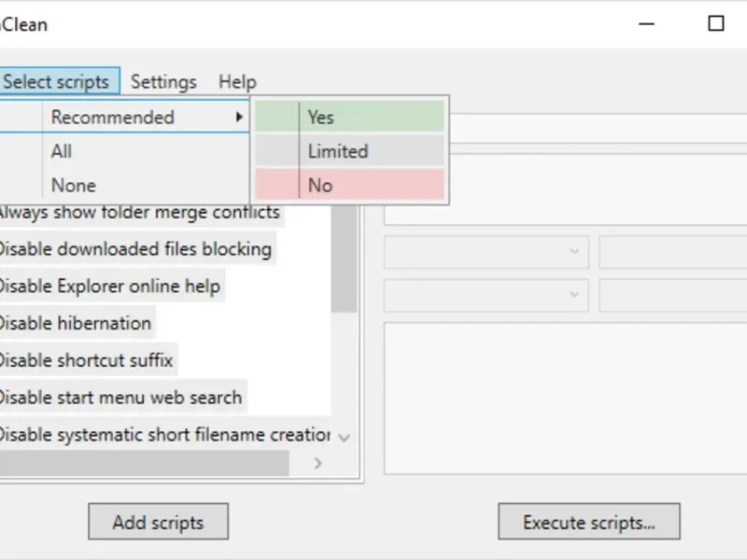This screenshot has height=560, width=747.
Task: Open the upper combo box dropdown
Action: click(x=573, y=252)
